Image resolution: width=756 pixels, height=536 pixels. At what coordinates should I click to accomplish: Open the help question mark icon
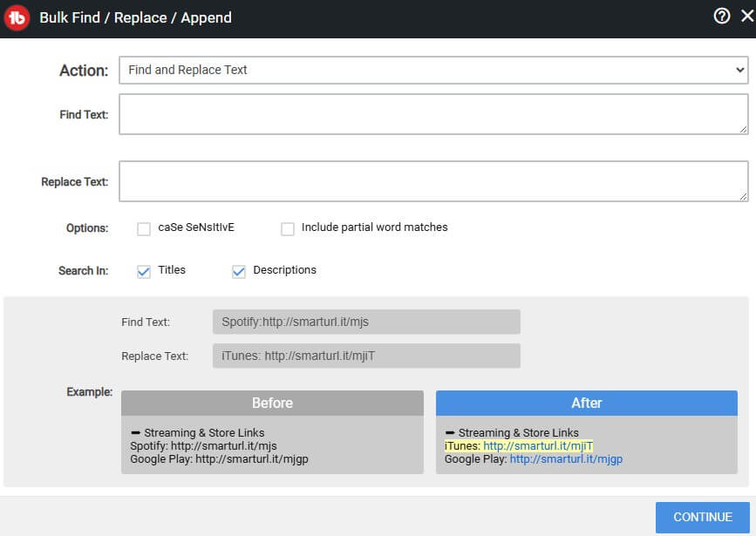pyautogui.click(x=722, y=16)
